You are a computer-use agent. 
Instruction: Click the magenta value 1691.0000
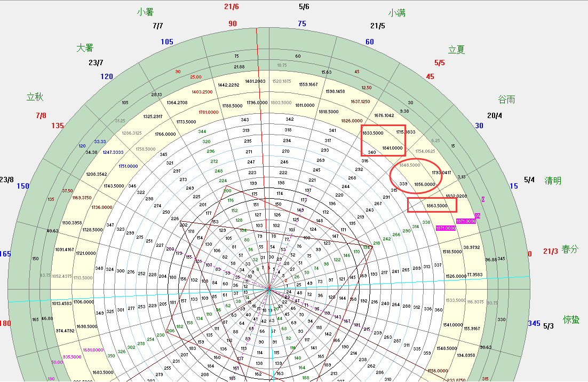coord(93,350)
